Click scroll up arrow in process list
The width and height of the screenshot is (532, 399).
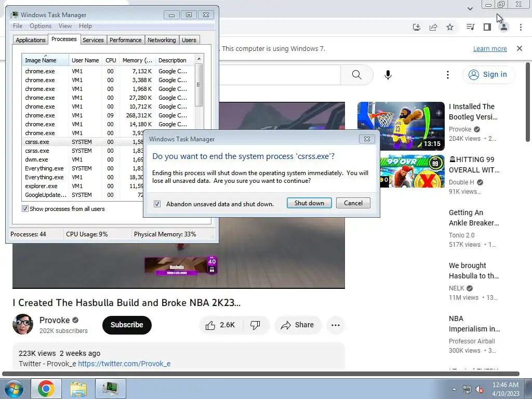click(199, 59)
